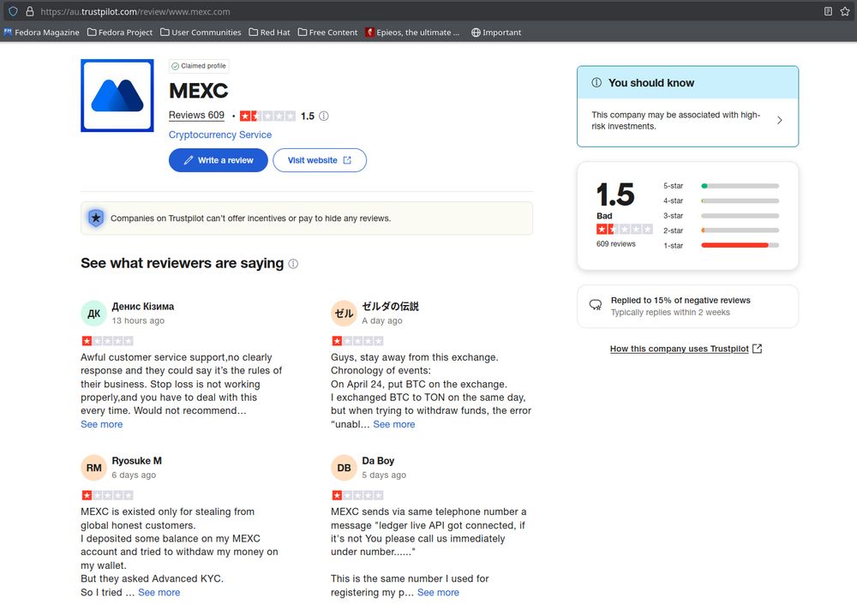
Task: Click the star rating under 1.5 Bad
Action: click(624, 229)
